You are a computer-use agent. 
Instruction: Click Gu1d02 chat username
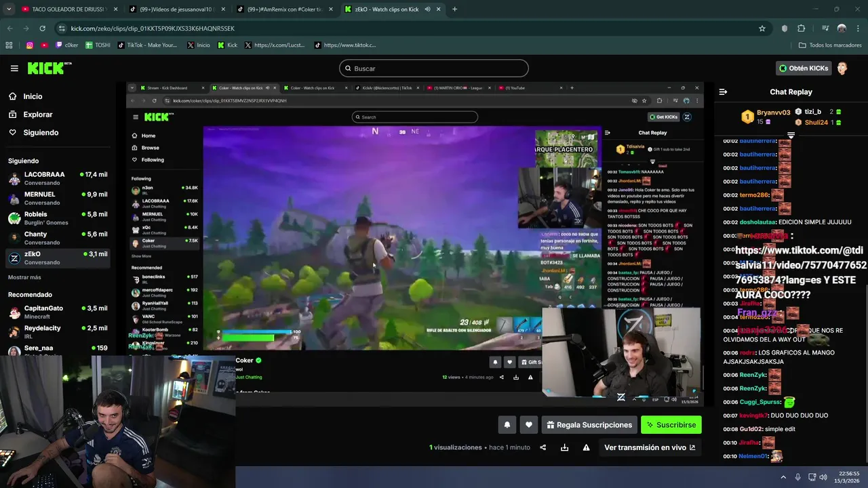[x=751, y=429]
